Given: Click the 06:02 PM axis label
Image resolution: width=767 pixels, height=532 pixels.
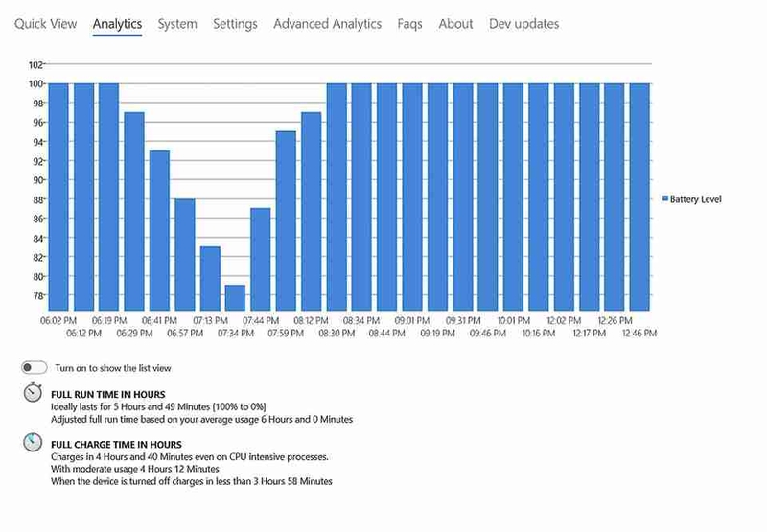Looking at the screenshot, I should pos(58,321).
